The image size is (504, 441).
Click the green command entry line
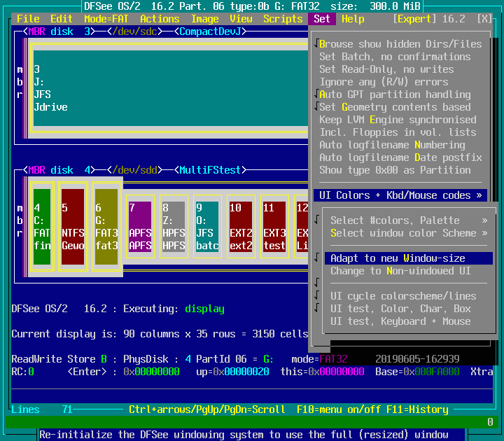click(252, 422)
